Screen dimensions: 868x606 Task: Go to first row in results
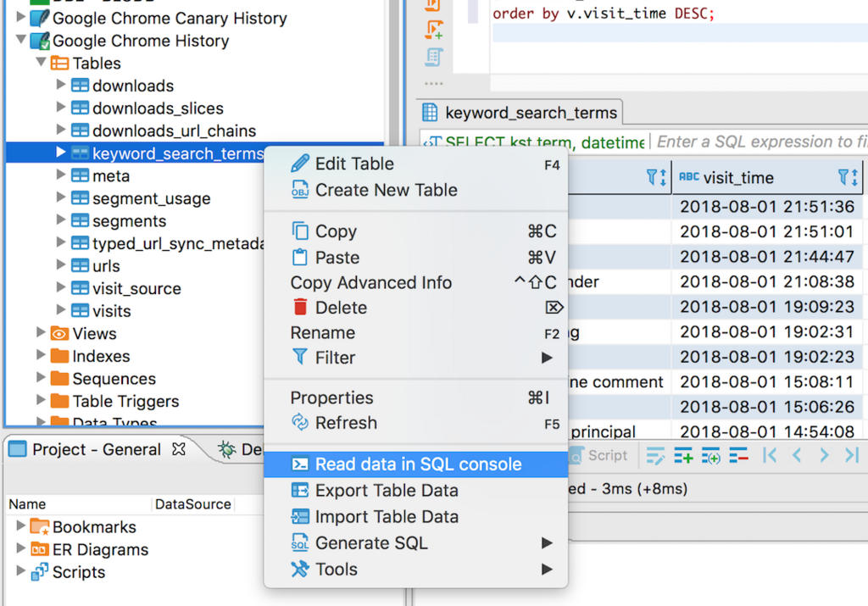point(770,455)
